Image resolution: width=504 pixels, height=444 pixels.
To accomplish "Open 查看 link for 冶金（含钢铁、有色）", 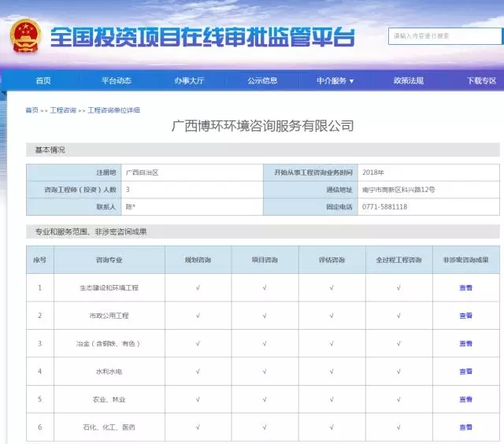I will pos(465,344).
